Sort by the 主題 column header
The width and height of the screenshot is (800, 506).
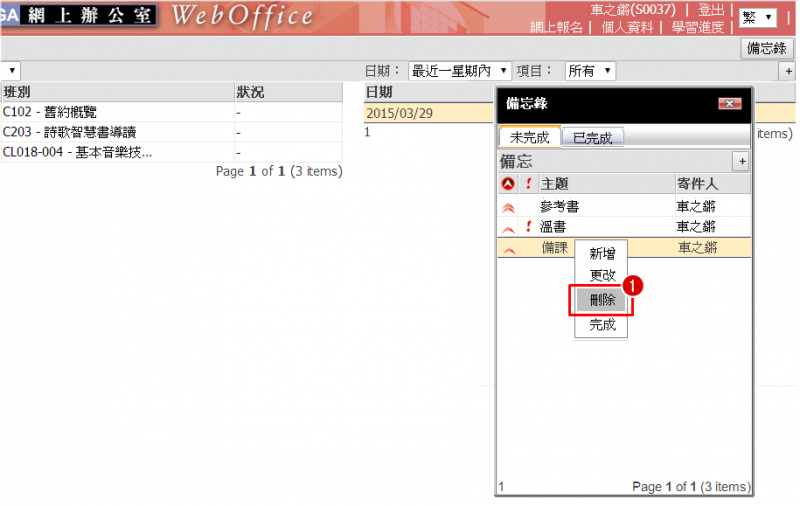coord(607,184)
